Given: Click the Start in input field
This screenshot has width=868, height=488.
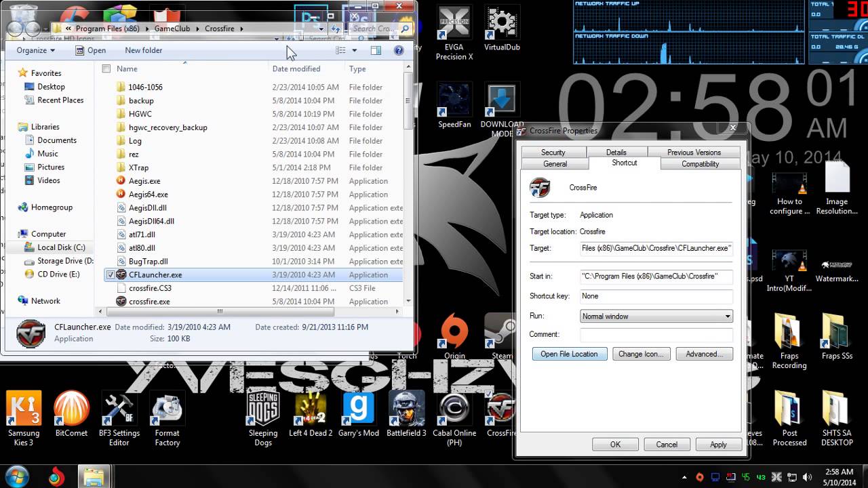Looking at the screenshot, I should coord(656,276).
